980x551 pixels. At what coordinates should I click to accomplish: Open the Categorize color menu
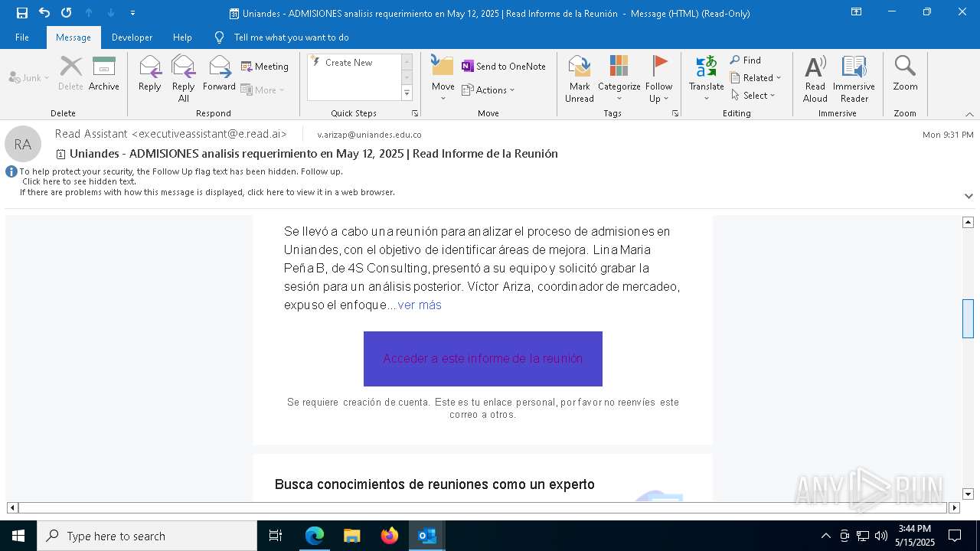619,79
